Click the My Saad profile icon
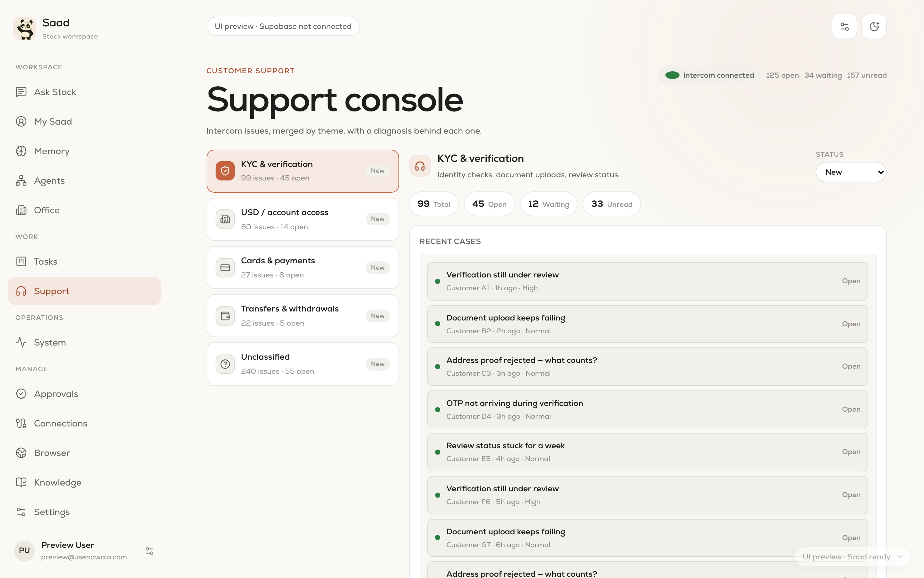The height and width of the screenshot is (578, 924). click(x=21, y=122)
